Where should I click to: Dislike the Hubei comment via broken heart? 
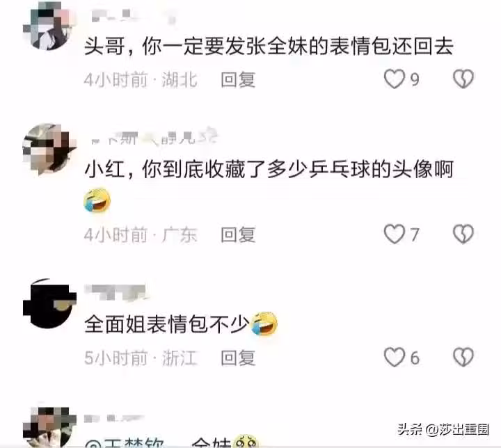pyautogui.click(x=463, y=79)
